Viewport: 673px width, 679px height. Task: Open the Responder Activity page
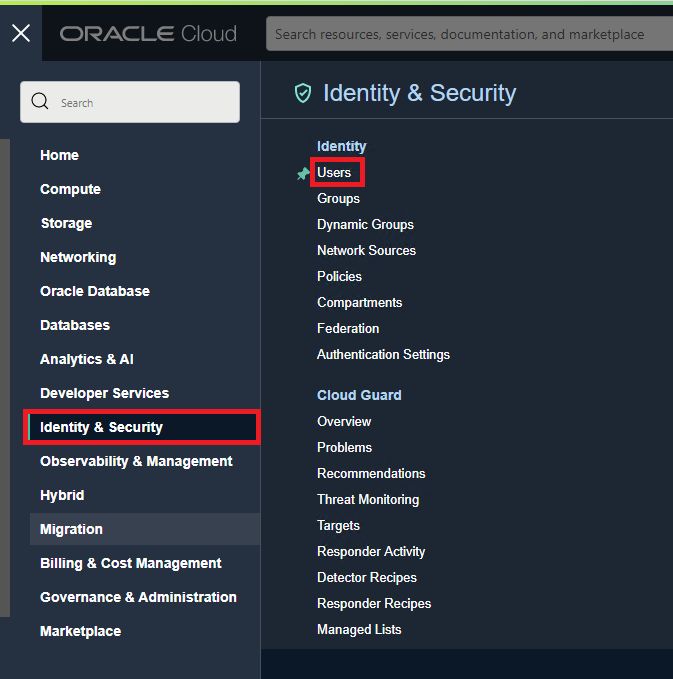[x=371, y=552]
